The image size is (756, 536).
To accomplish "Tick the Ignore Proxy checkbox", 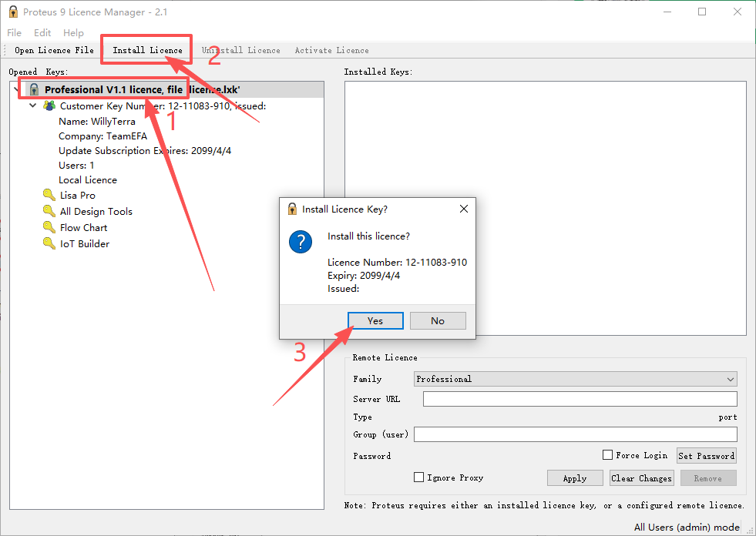I will (x=418, y=477).
